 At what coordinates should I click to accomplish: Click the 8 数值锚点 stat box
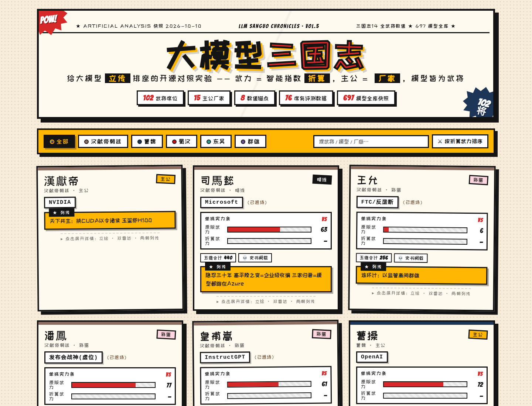[x=255, y=98]
